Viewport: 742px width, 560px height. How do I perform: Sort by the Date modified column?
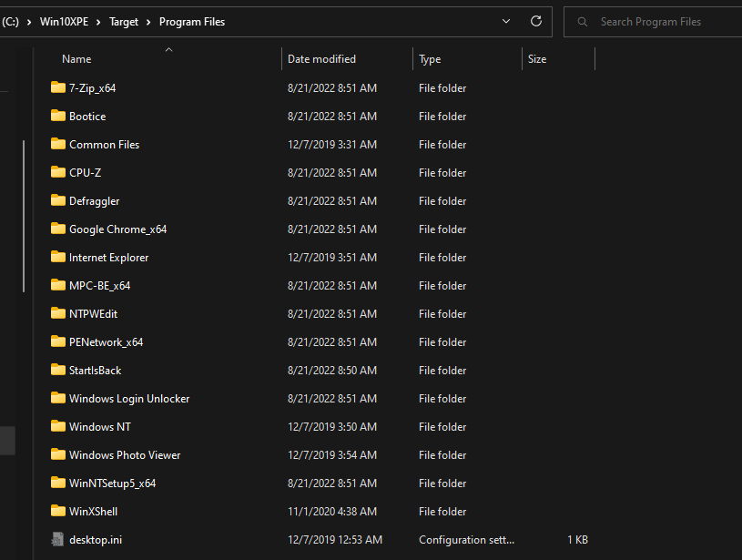(321, 59)
